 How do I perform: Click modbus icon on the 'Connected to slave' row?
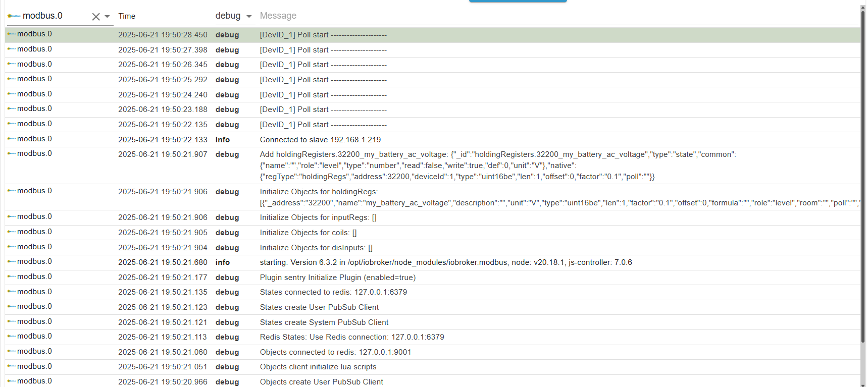(x=11, y=139)
